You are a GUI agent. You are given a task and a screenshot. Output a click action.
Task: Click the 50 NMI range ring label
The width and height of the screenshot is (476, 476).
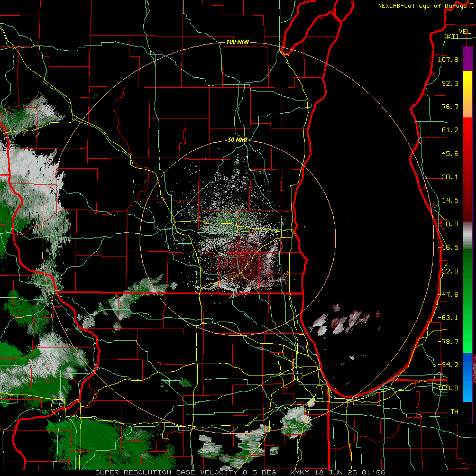[237, 140]
